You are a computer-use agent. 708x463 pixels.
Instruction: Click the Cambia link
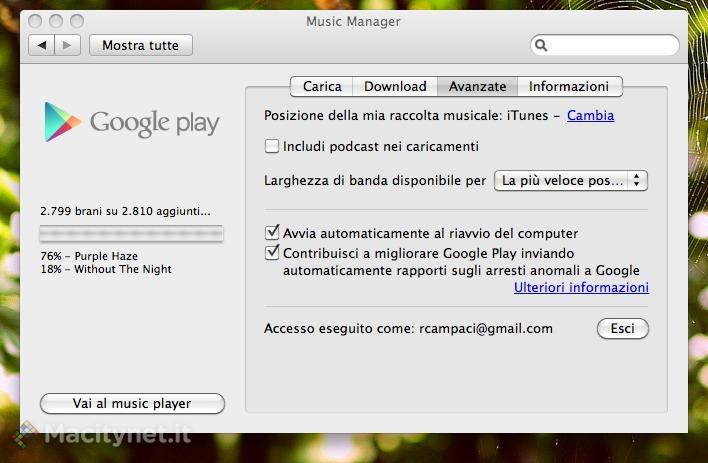pyautogui.click(x=590, y=116)
